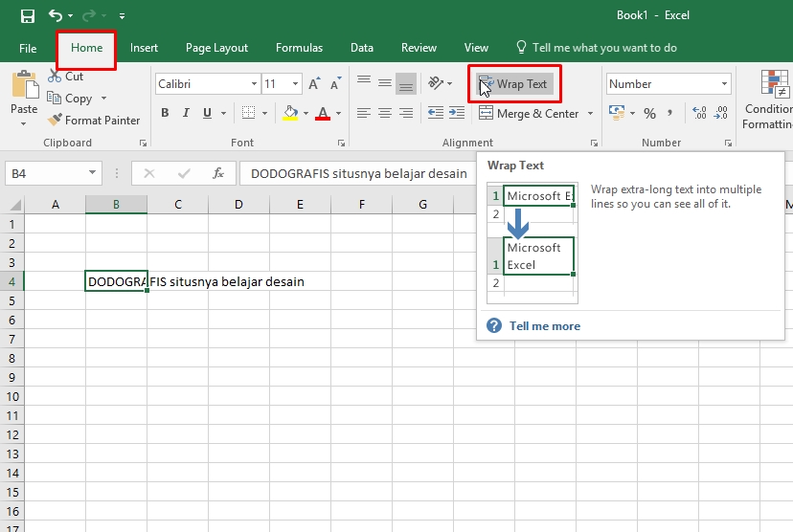Toggle Align Left
Viewport: 793px width, 532px height.
pyautogui.click(x=364, y=113)
